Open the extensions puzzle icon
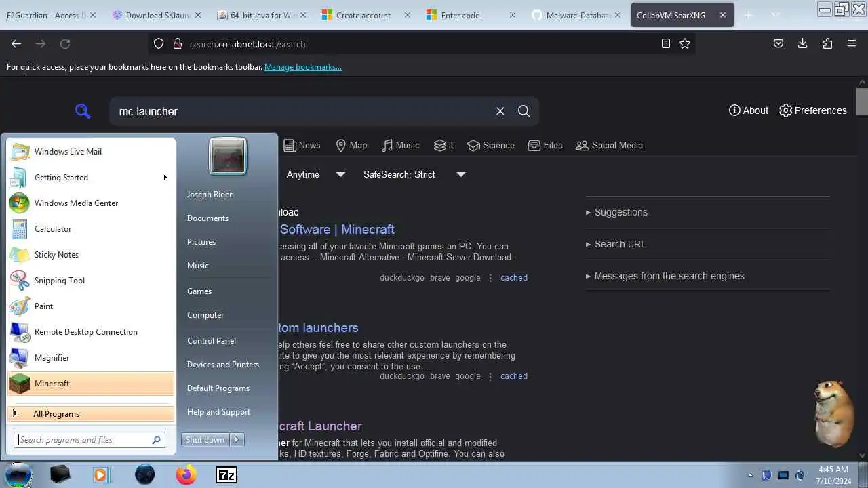This screenshot has width=868, height=488. coord(827,43)
